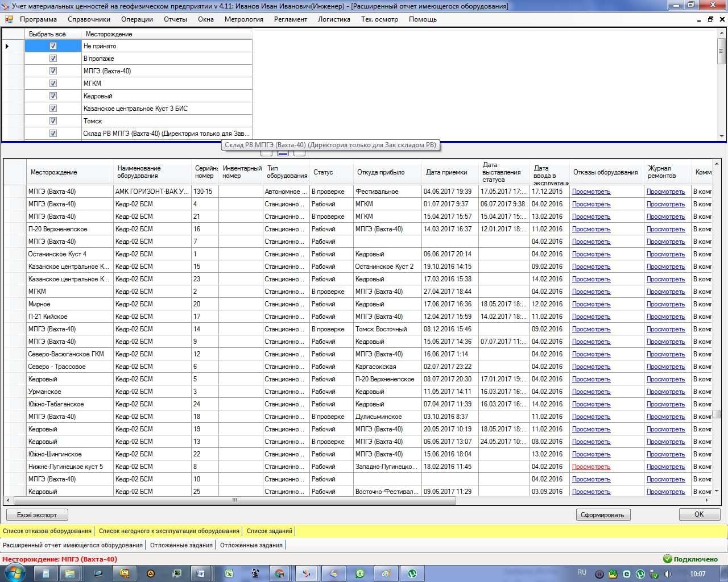Click the system clock showing 10:07
The width and height of the screenshot is (728, 582).
coord(698,574)
